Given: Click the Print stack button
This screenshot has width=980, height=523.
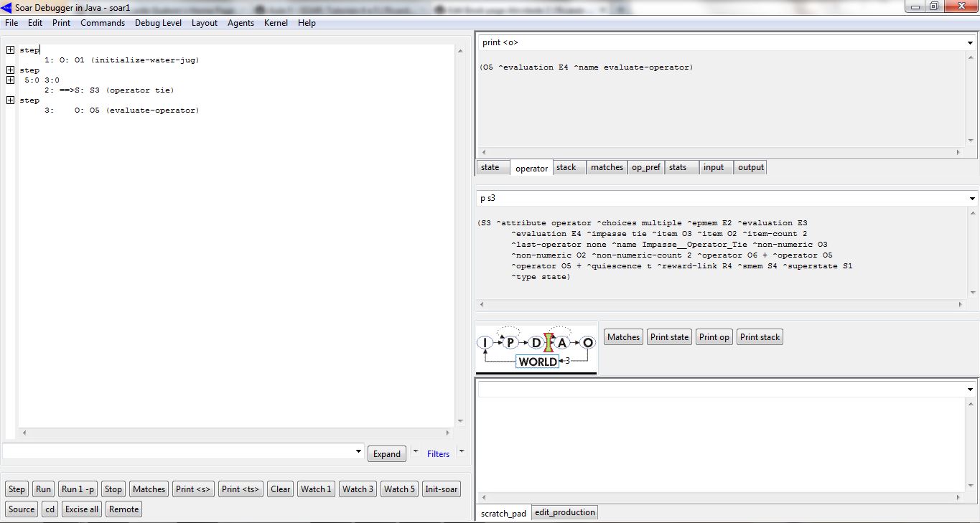Looking at the screenshot, I should 760,337.
